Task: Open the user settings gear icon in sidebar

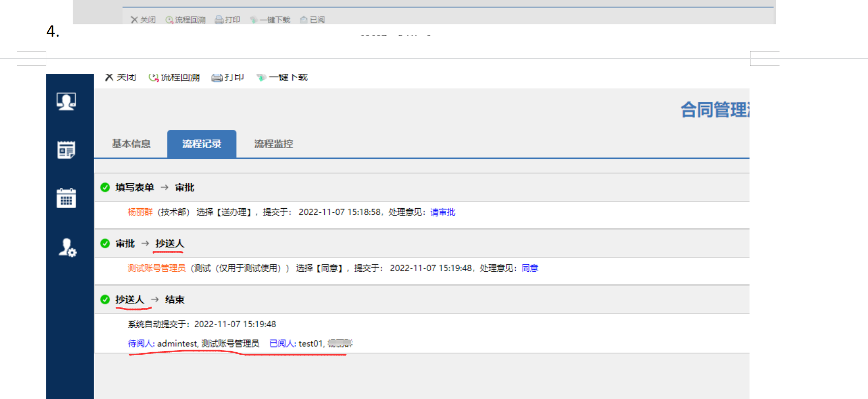Action: click(67, 247)
